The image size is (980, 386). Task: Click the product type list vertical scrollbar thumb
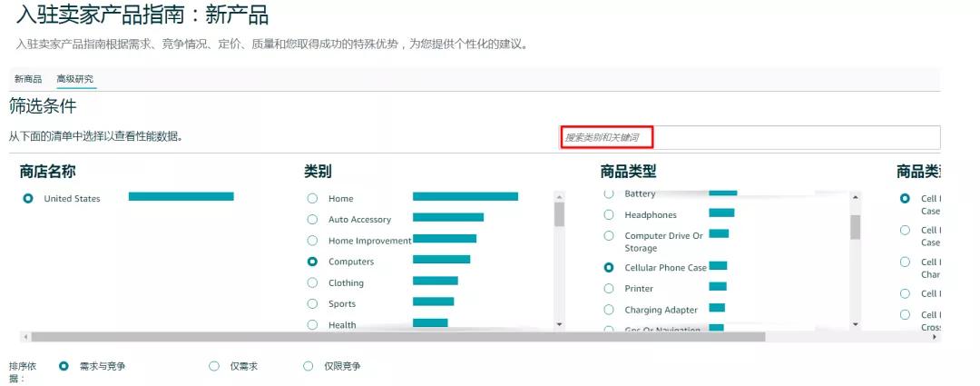(855, 225)
